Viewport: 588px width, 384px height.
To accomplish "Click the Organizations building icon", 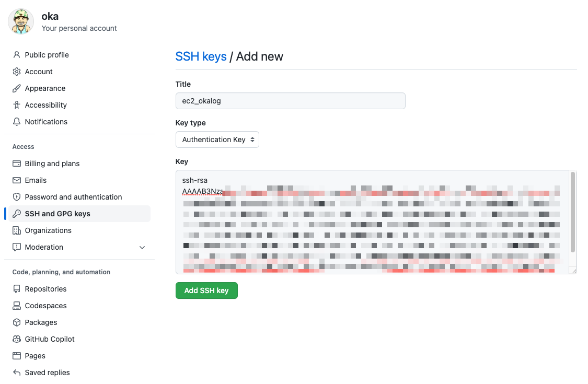I will pos(17,230).
